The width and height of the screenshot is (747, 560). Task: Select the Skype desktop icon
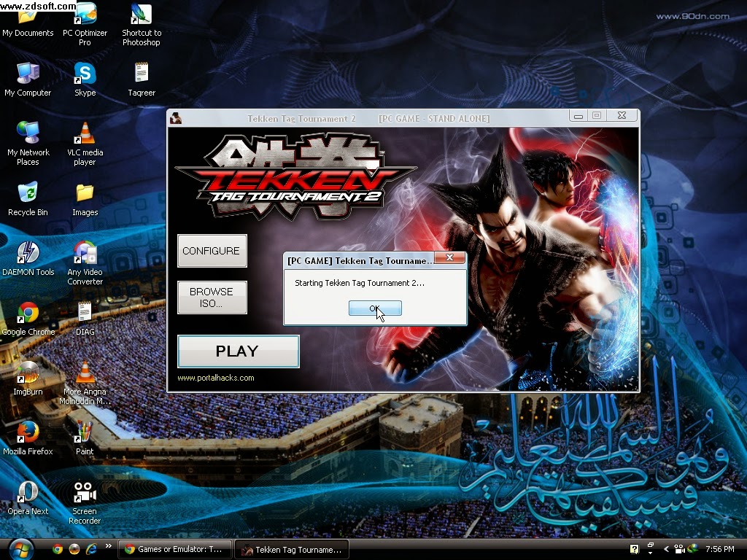click(85, 79)
